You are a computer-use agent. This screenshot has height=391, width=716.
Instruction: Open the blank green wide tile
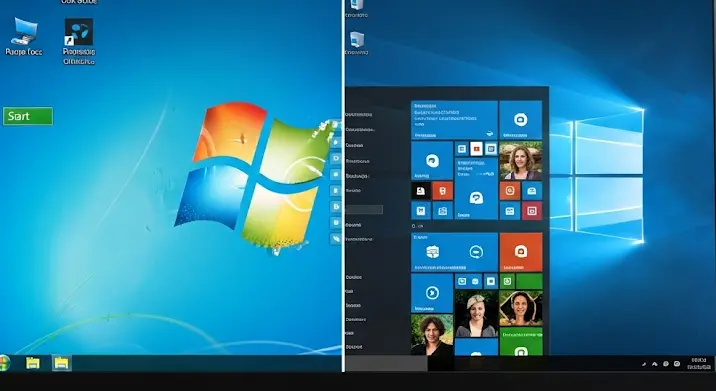pos(529,281)
